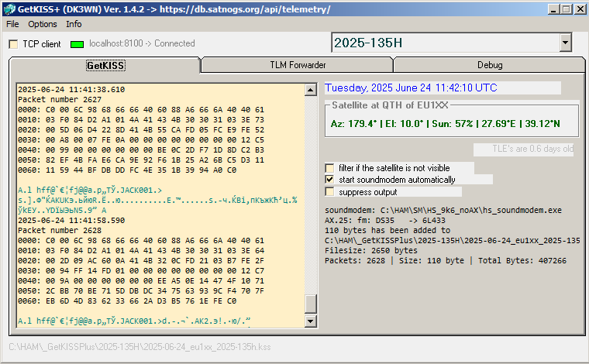The image size is (589, 364).
Task: Enable the suppress output checkbox
Action: (329, 192)
